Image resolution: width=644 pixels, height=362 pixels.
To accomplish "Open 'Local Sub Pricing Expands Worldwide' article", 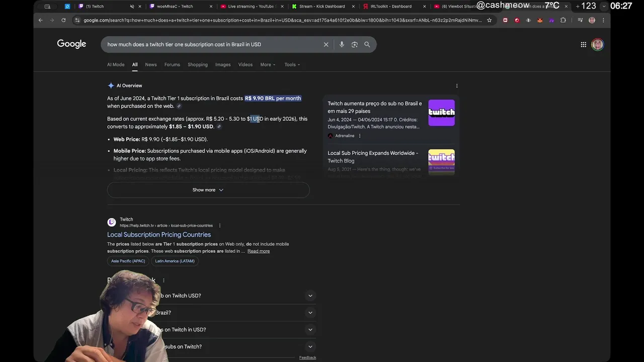I will coord(373,157).
